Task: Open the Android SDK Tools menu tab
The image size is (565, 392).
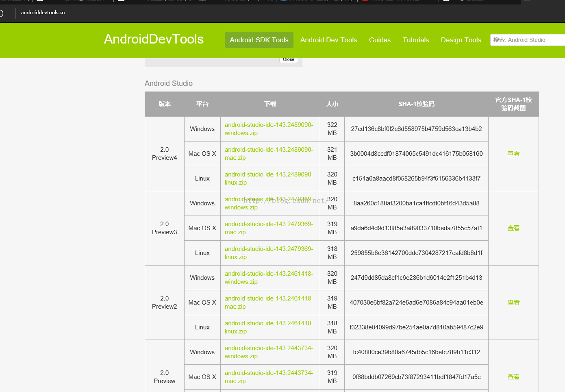Action: (x=259, y=40)
